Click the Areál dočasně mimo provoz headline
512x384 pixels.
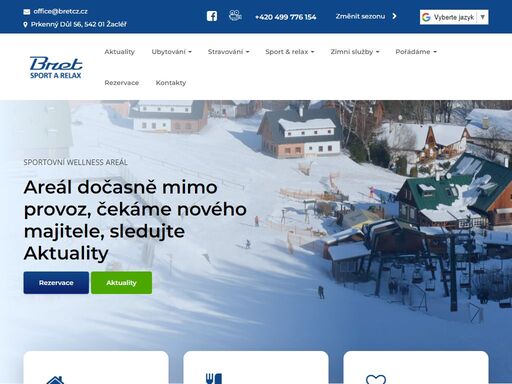click(x=135, y=220)
